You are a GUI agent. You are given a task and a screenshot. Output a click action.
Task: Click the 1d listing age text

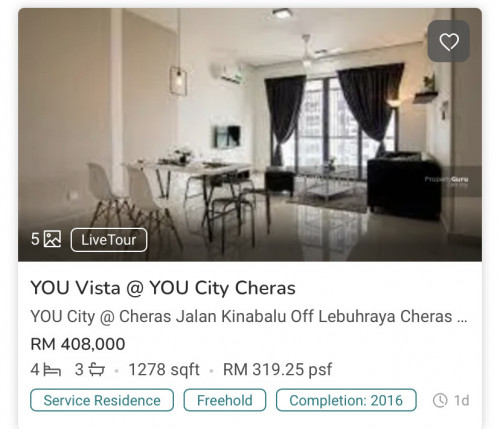click(462, 400)
